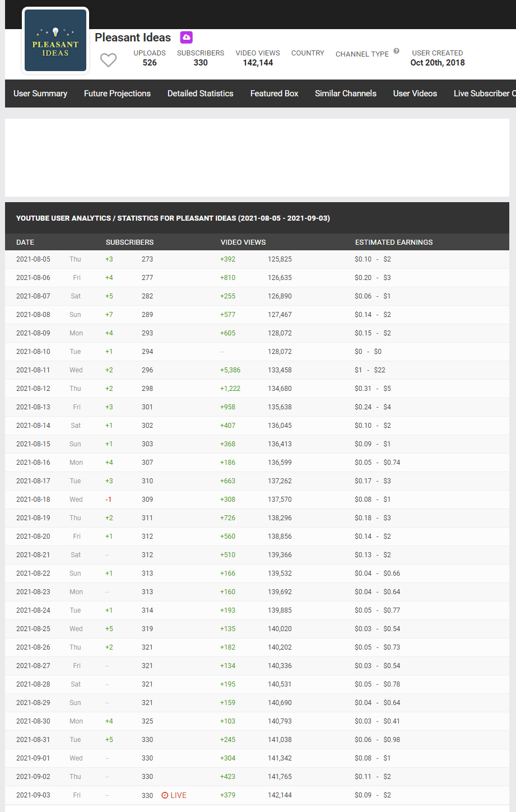This screenshot has width=516, height=812.
Task: Click the DATE column header
Action: pyautogui.click(x=25, y=242)
